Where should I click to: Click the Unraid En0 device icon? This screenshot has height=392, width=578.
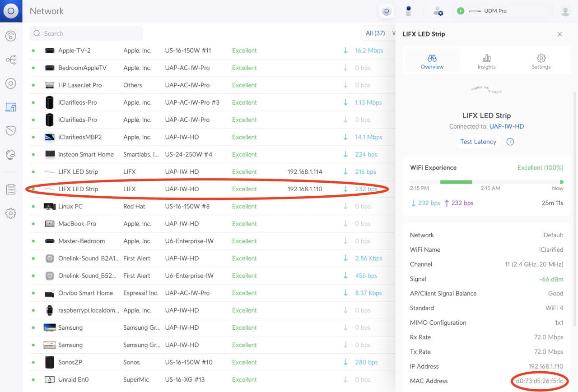pos(50,379)
